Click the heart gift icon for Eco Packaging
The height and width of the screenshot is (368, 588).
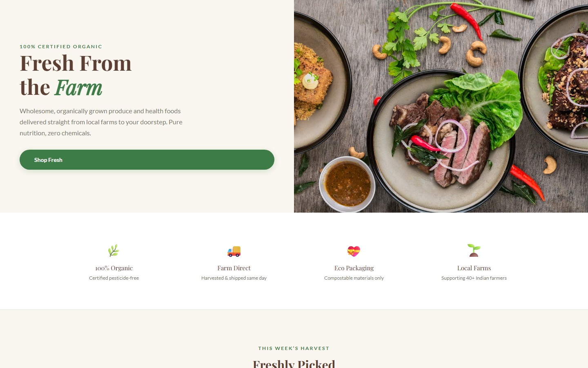point(354,251)
